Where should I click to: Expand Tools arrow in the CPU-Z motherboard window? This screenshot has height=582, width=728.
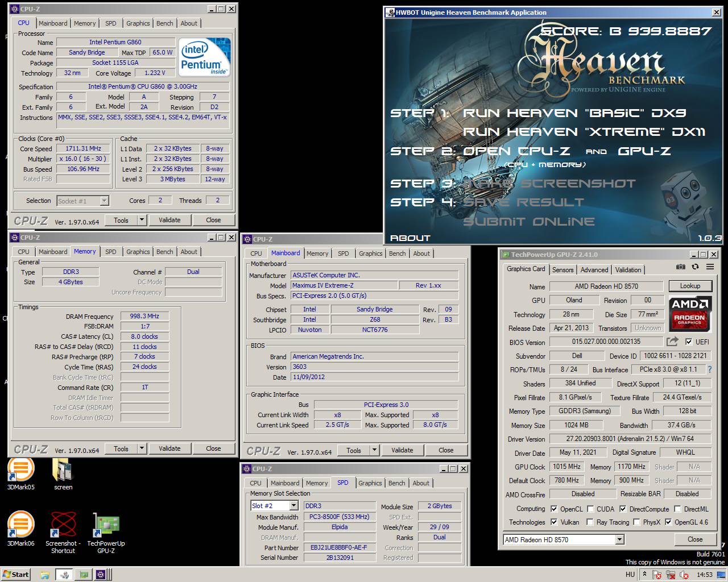[x=375, y=450]
